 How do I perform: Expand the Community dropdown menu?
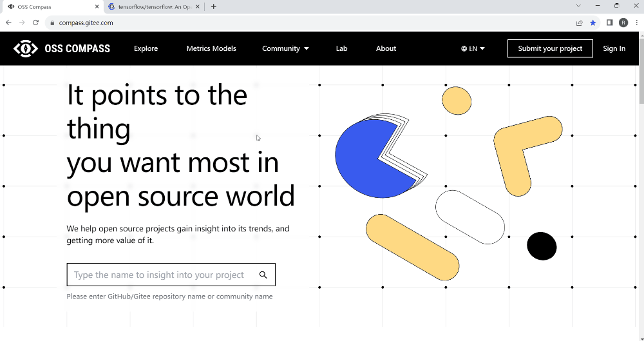285,48
